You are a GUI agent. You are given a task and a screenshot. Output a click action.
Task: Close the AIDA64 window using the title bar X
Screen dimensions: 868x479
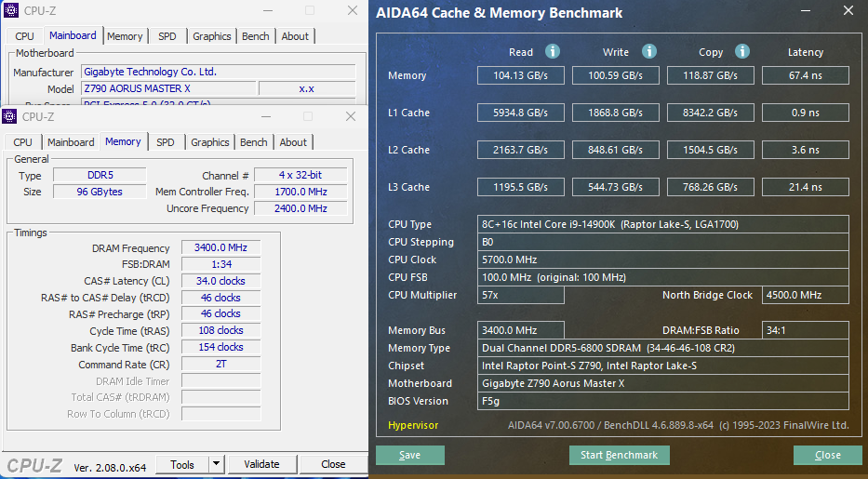tap(846, 12)
